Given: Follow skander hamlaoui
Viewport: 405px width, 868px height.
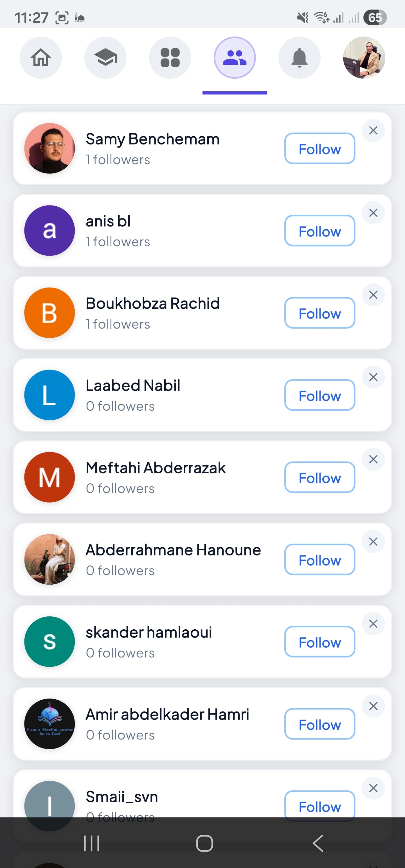Looking at the screenshot, I should click(320, 642).
